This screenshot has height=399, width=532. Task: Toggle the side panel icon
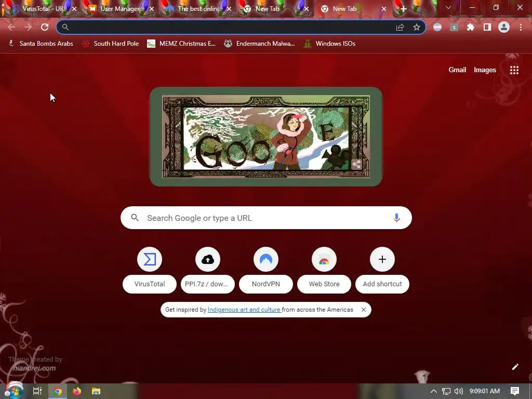click(487, 27)
